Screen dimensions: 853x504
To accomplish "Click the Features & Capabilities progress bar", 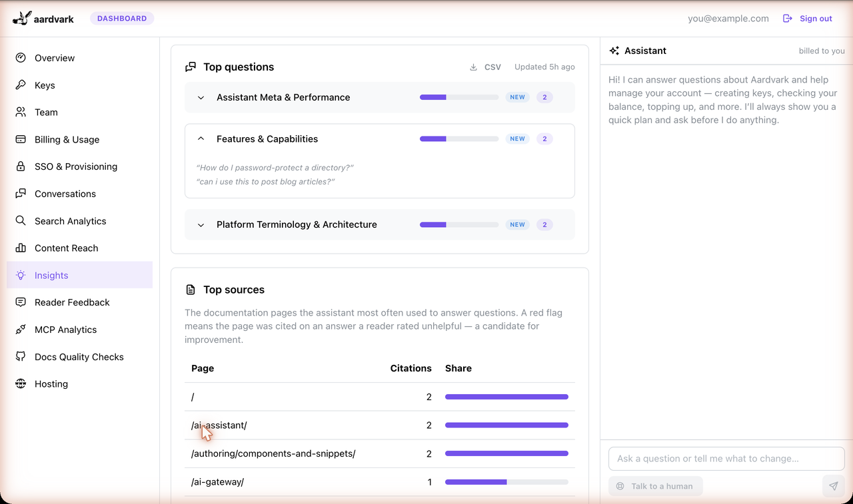I will [459, 139].
